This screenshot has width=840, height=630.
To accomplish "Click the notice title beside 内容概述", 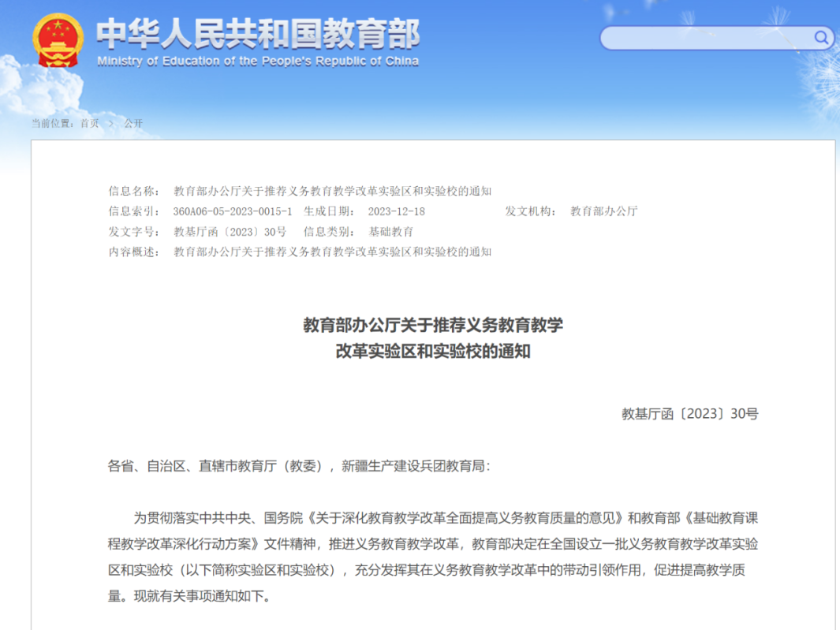I will [x=332, y=252].
